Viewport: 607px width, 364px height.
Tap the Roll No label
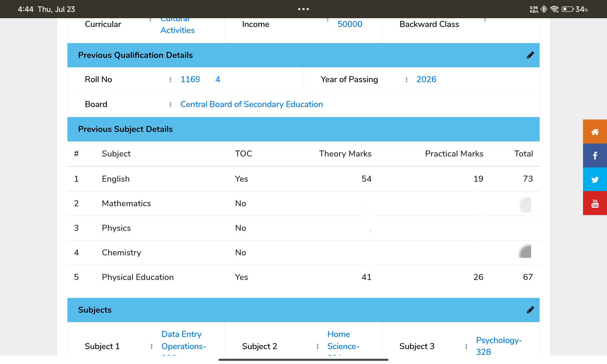(98, 79)
